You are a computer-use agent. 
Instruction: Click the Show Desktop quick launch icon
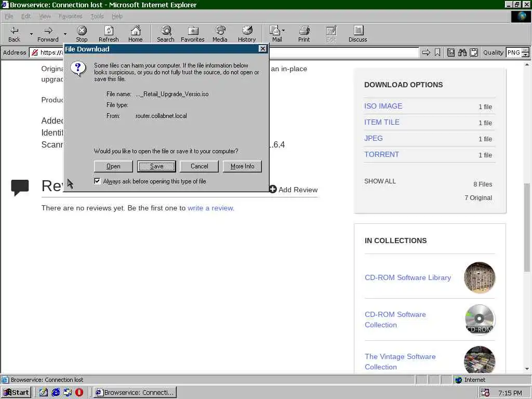pyautogui.click(x=44, y=392)
